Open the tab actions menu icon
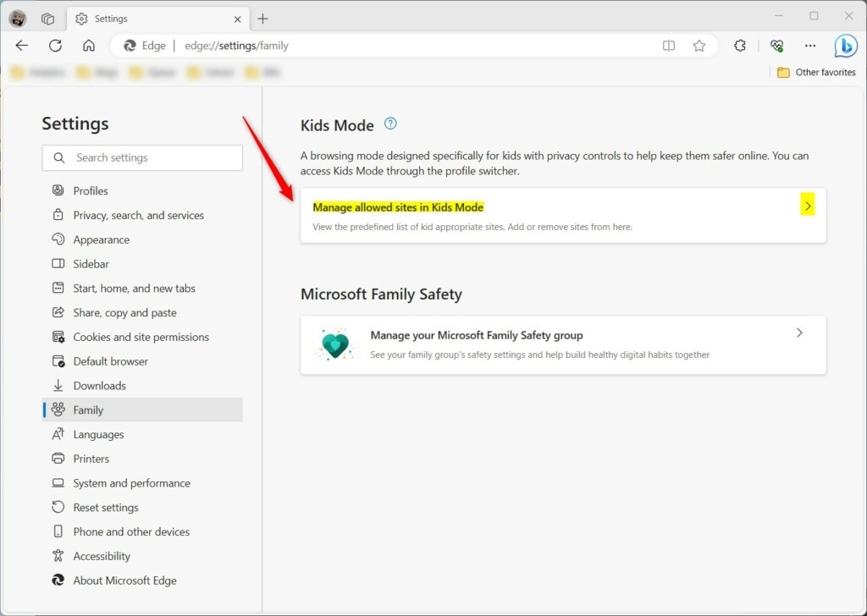 [x=47, y=19]
